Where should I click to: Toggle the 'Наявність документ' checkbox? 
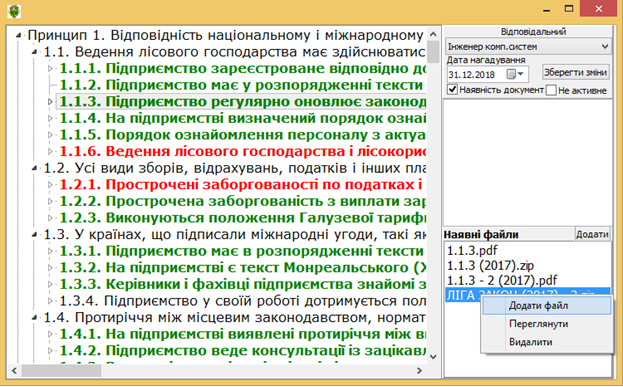click(x=452, y=90)
